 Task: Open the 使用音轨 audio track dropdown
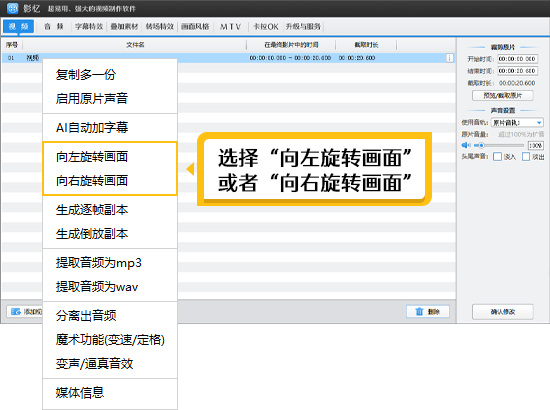517,122
